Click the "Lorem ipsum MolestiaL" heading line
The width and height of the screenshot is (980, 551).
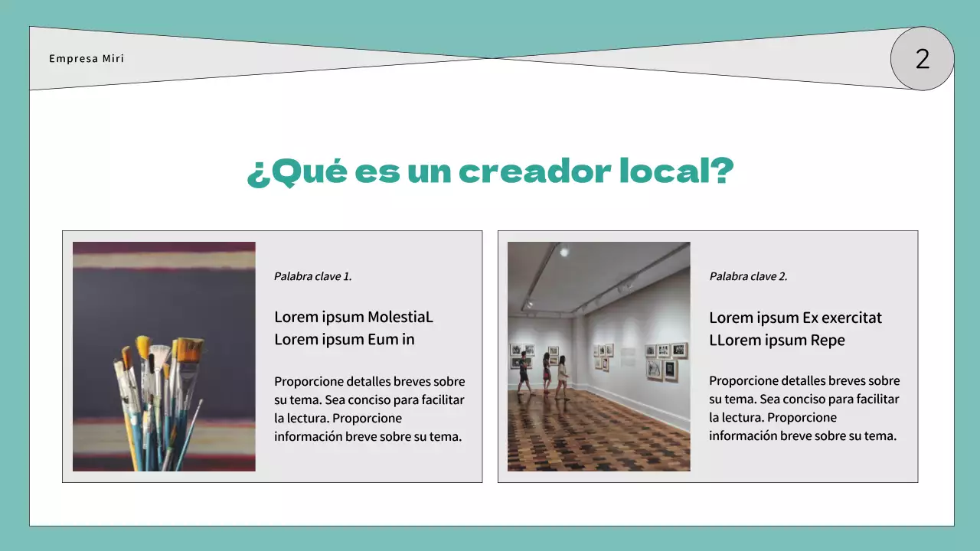tap(353, 317)
